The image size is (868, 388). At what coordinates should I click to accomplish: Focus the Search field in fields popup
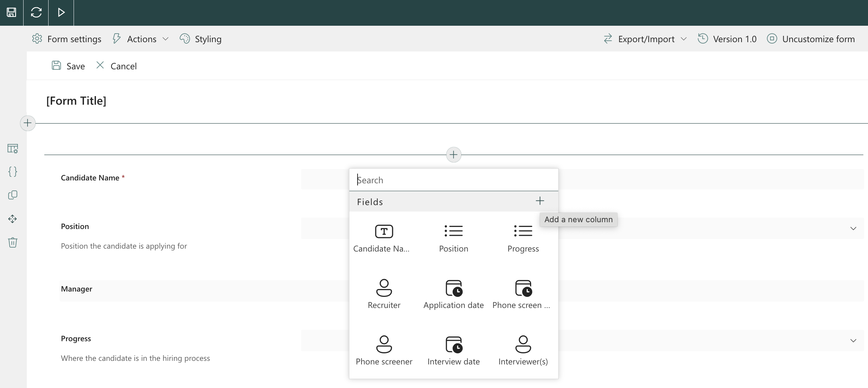454,180
